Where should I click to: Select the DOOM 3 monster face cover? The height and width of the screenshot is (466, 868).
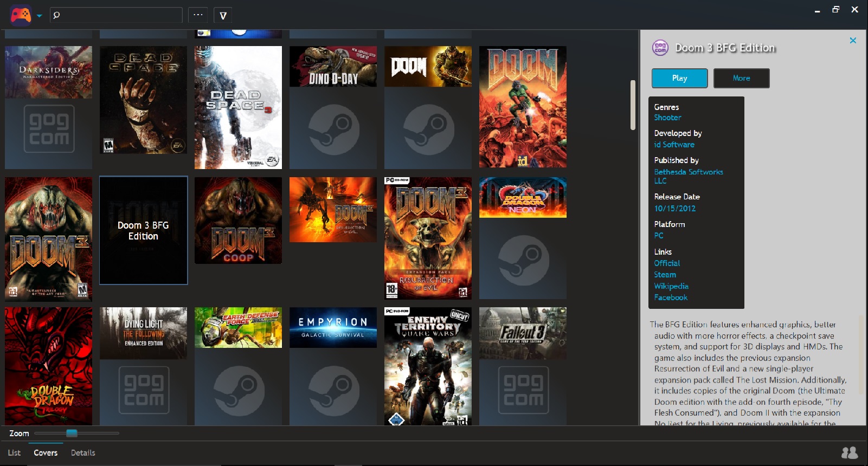click(48, 239)
